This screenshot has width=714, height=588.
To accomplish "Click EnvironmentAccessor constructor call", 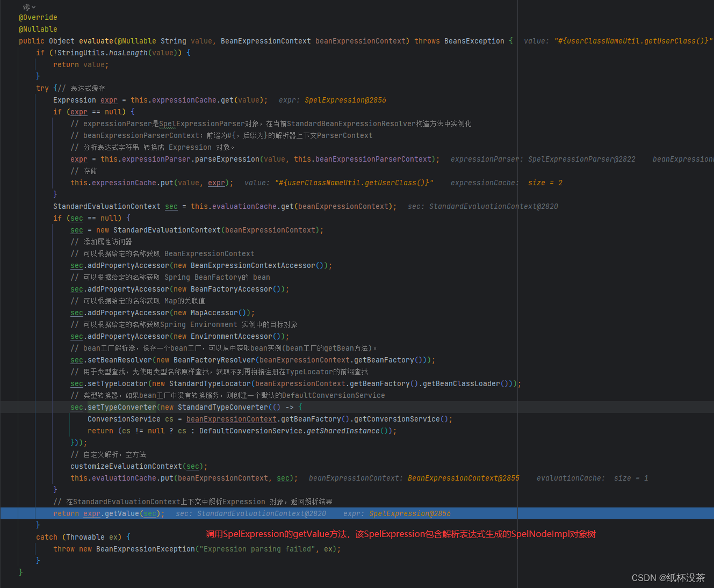I will (232, 336).
